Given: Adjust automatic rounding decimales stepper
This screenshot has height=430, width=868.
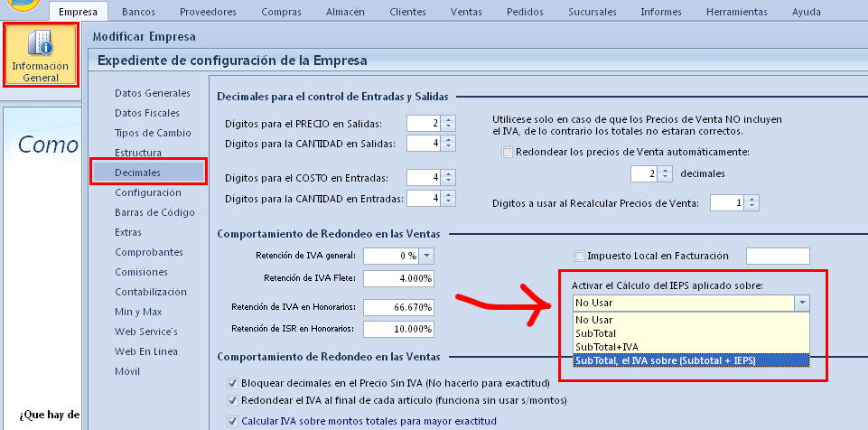Looking at the screenshot, I should click(666, 173).
